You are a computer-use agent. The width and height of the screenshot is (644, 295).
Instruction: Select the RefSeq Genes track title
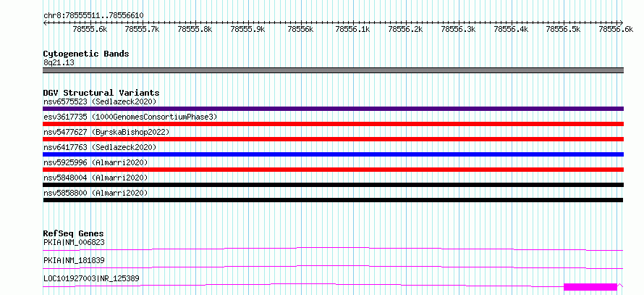tap(74, 234)
